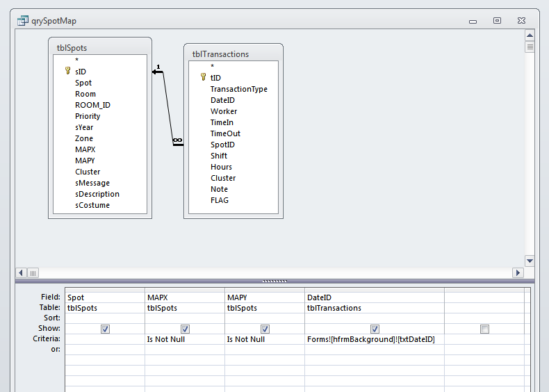Uncheck Show checkbox for MAPY column
This screenshot has width=549, height=392.
pos(265,329)
